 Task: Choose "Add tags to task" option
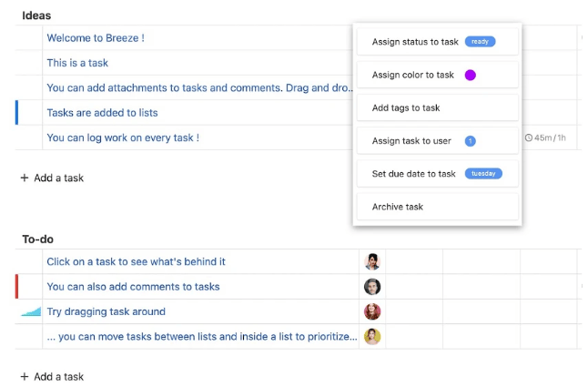(x=406, y=108)
